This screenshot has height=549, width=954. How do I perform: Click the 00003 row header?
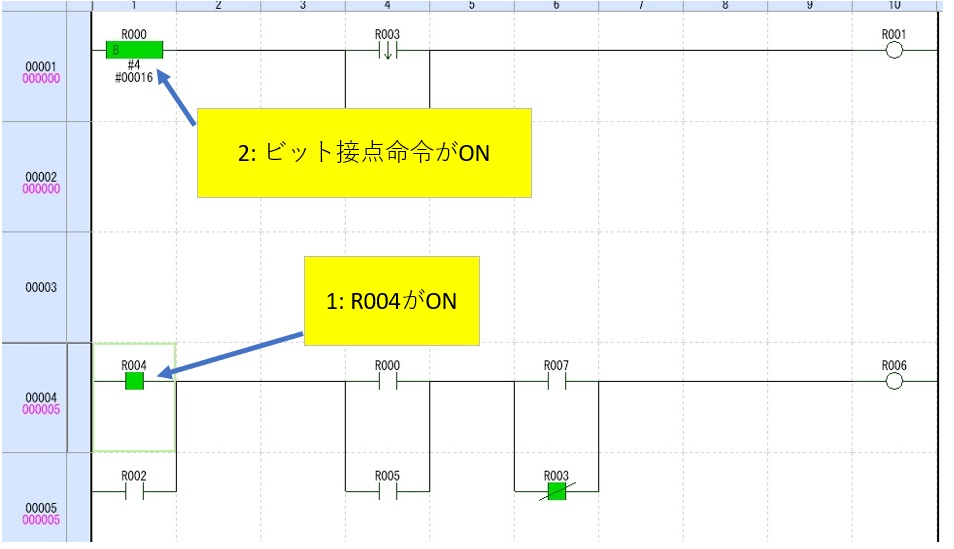pyautogui.click(x=44, y=287)
